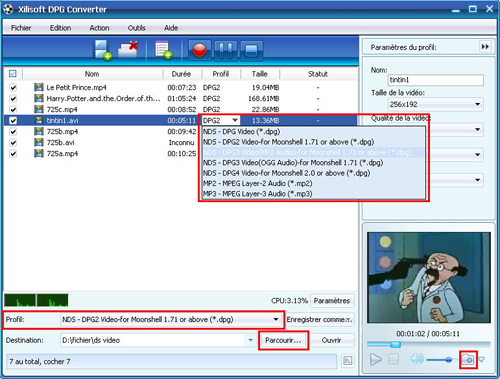The image size is (500, 379).
Task: Start conversion with the red record button
Action: (199, 50)
